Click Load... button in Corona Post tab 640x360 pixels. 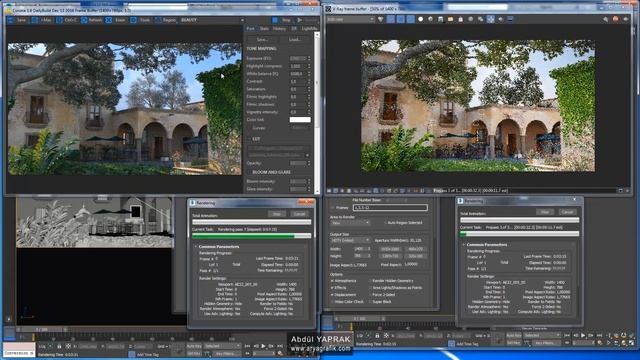(295, 40)
